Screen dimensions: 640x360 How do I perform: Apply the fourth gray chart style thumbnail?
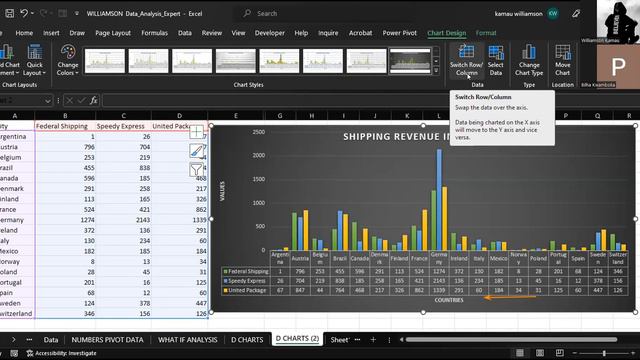coord(236,61)
